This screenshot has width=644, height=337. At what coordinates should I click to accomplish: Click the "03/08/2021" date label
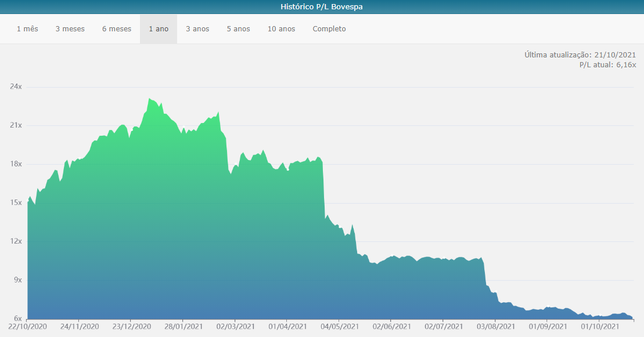click(x=496, y=327)
